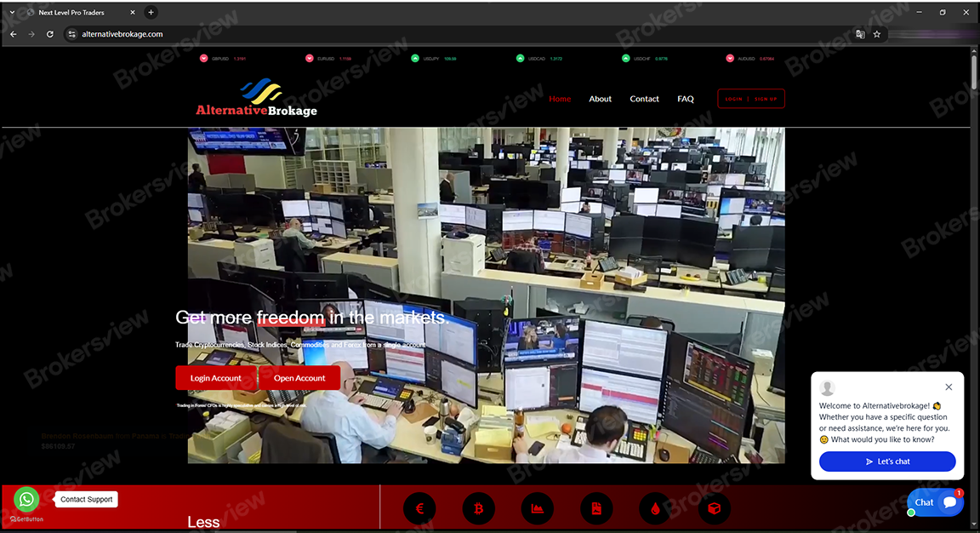Open the blue Chat widget button
The image size is (980, 533).
click(x=935, y=502)
